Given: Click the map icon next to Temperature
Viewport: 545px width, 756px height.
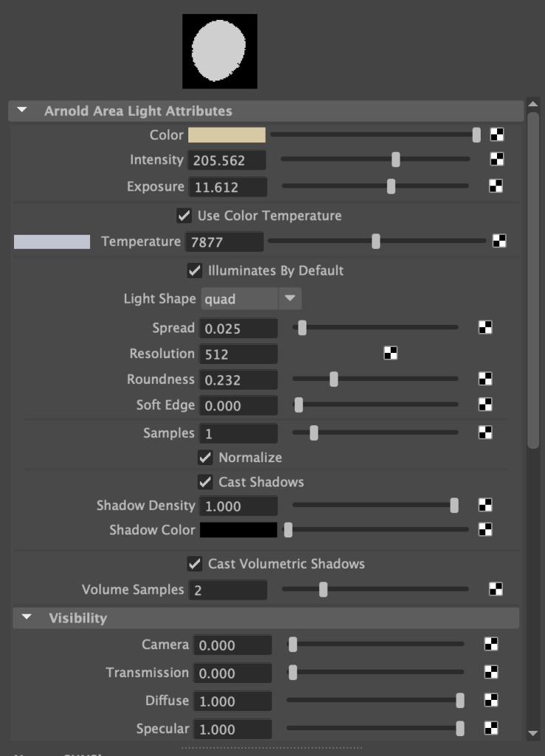Looking at the screenshot, I should pos(499,241).
